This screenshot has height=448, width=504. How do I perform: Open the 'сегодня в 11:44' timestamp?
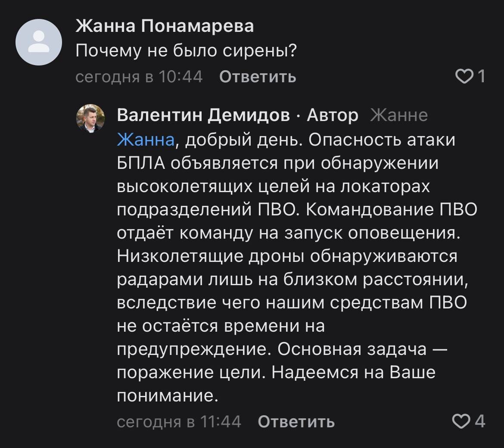pyautogui.click(x=179, y=421)
